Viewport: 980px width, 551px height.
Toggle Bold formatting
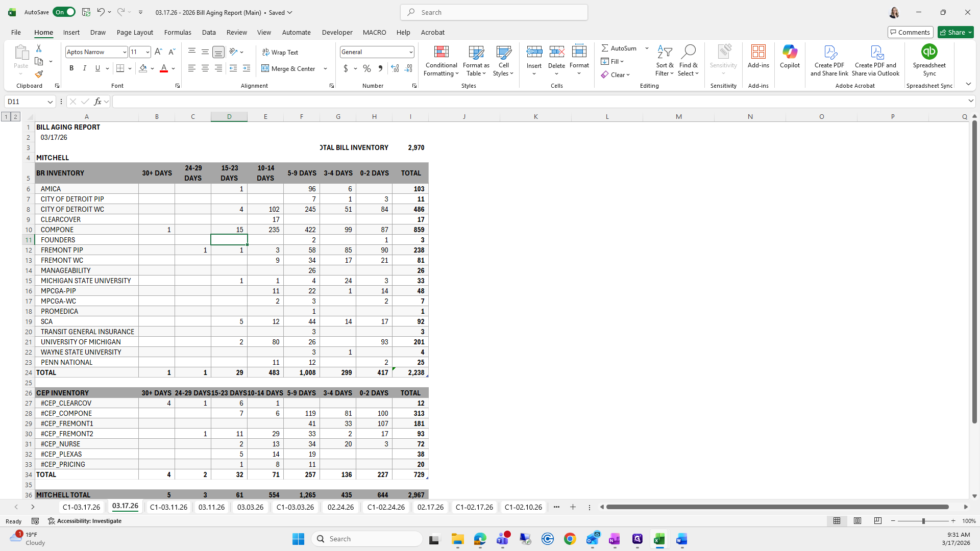71,68
